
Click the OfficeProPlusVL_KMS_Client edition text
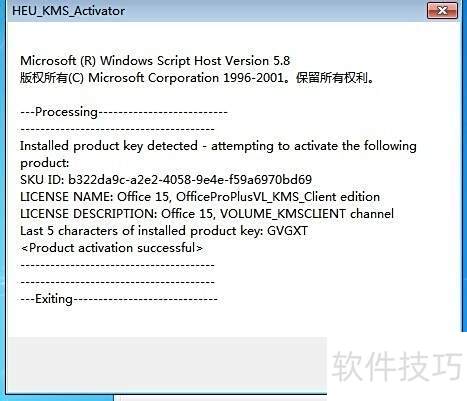pos(278,197)
